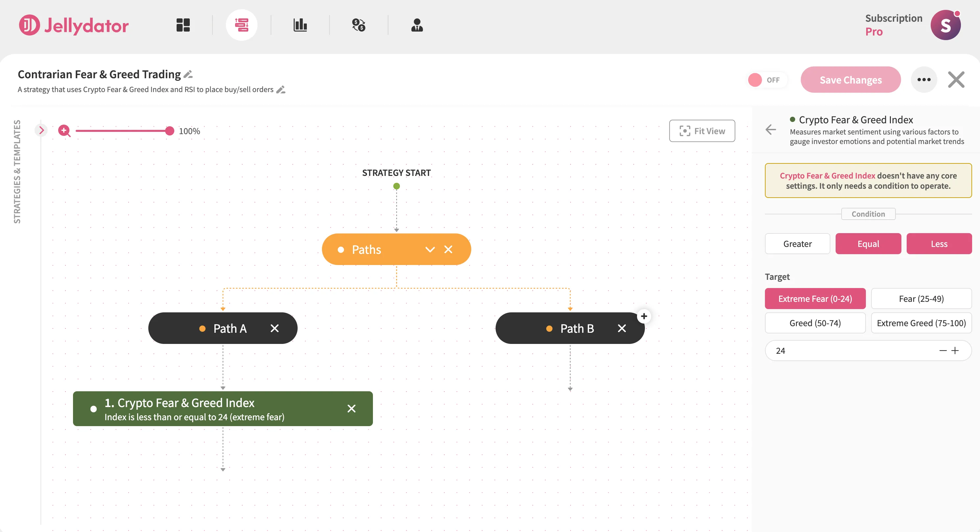Select Greed (50-74) target

tap(815, 323)
